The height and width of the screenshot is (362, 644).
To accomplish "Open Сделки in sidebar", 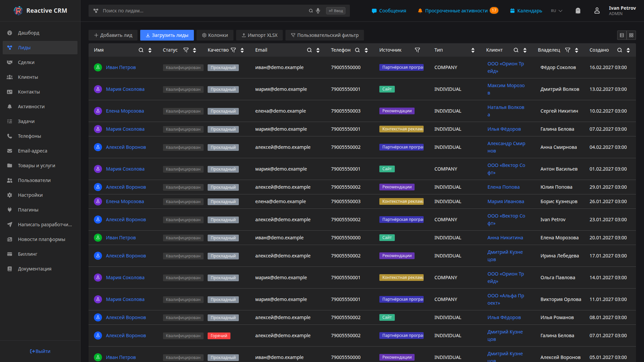I will 40,62.
